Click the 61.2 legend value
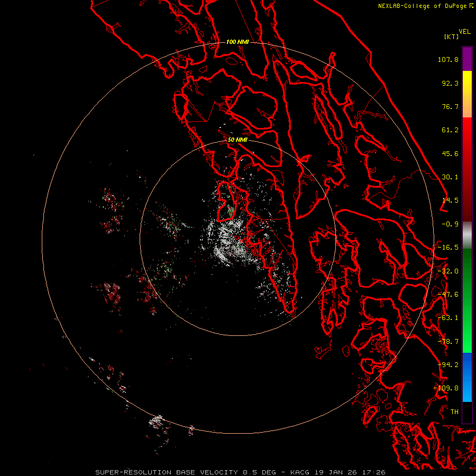 pos(450,130)
